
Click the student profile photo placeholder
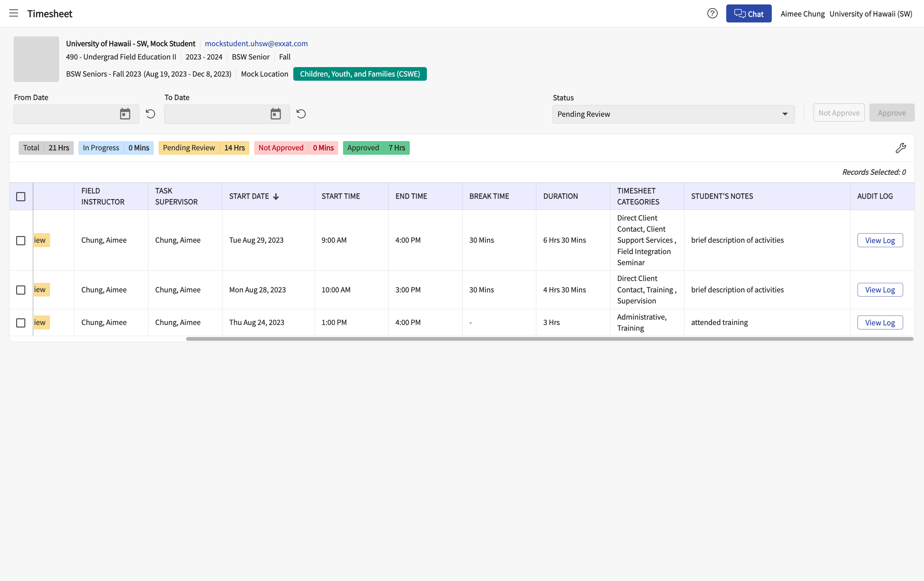point(36,59)
